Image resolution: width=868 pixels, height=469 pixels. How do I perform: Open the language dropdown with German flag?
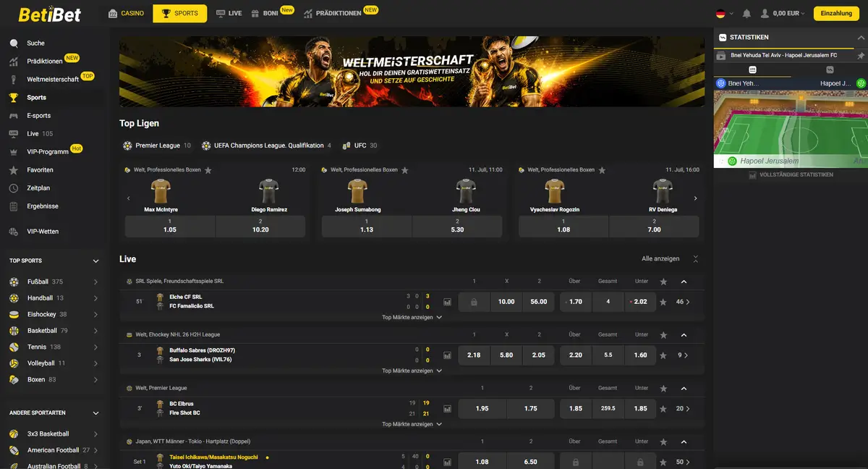pyautogui.click(x=724, y=13)
